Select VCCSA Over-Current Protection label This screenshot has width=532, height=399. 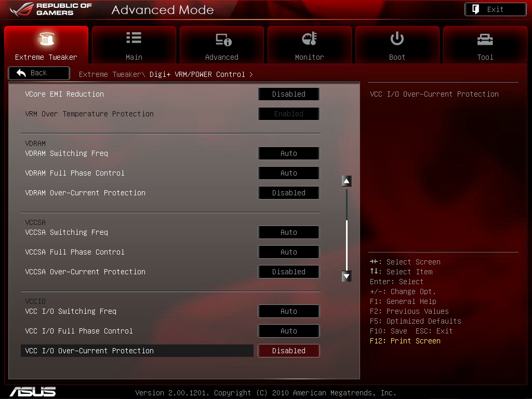click(85, 272)
